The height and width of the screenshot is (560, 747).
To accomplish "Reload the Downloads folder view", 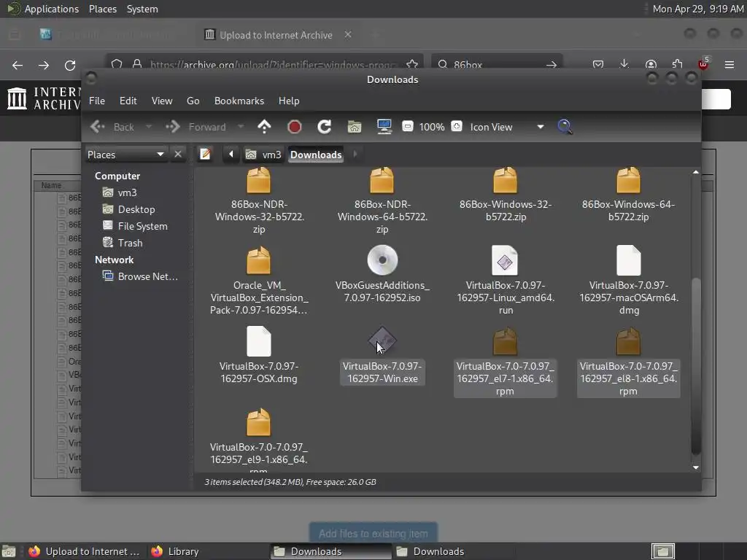I will [x=324, y=127].
